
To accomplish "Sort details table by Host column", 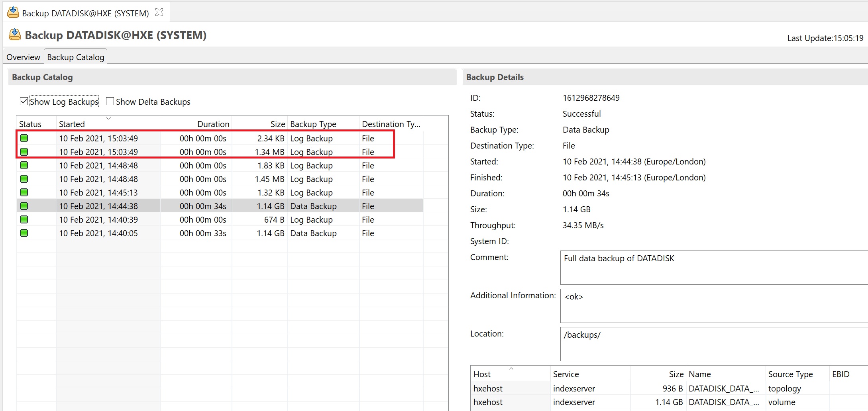I will pyautogui.click(x=511, y=374).
